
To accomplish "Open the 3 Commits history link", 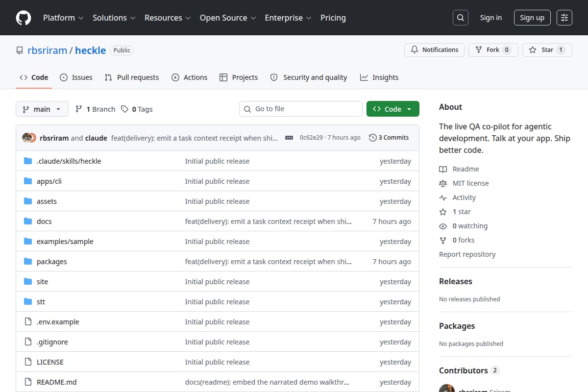I will pyautogui.click(x=389, y=138).
